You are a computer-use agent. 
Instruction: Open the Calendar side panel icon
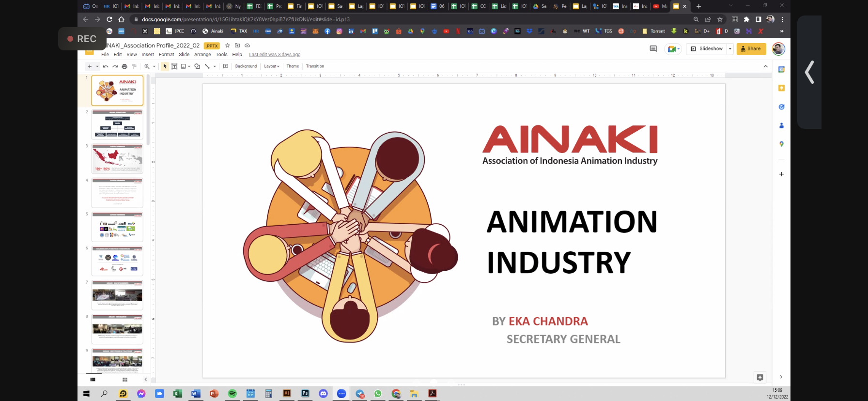(781, 70)
